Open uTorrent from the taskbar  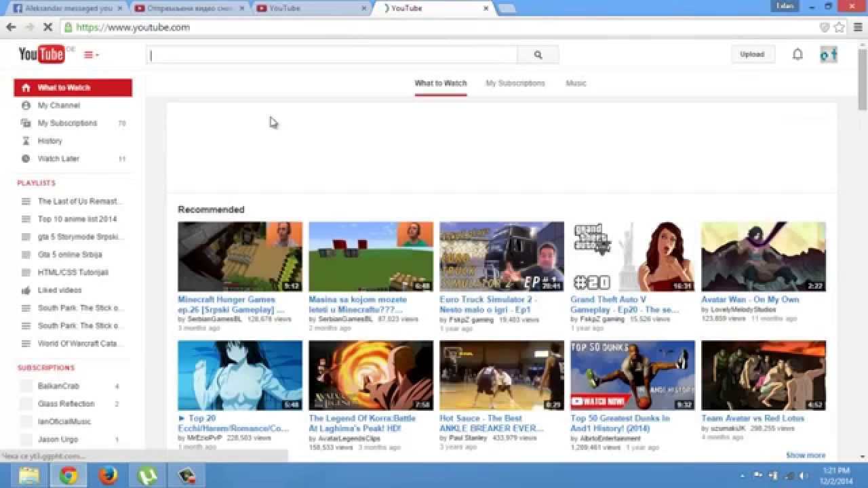click(x=147, y=476)
